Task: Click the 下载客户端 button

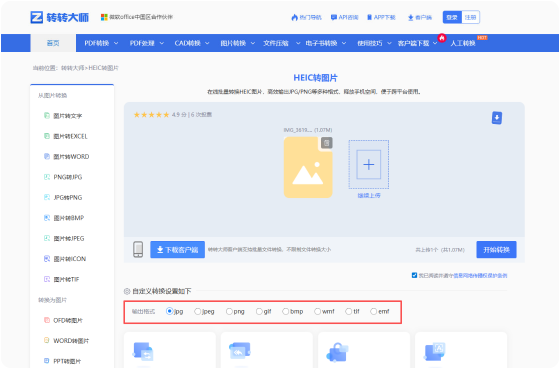Action: click(178, 250)
